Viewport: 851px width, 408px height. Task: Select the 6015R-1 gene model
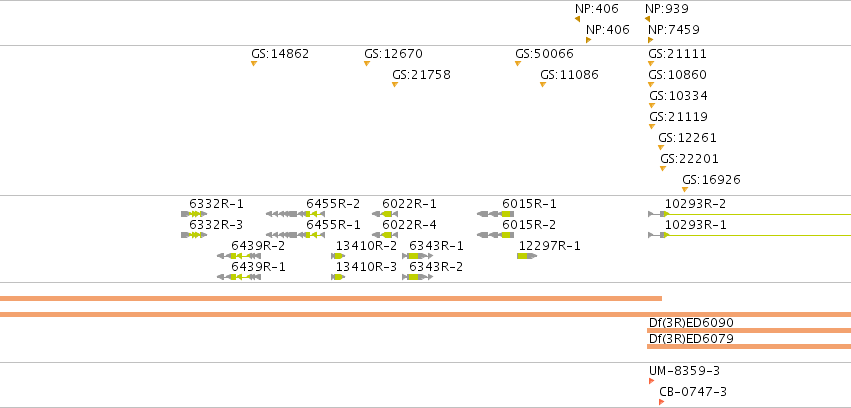pos(496,214)
